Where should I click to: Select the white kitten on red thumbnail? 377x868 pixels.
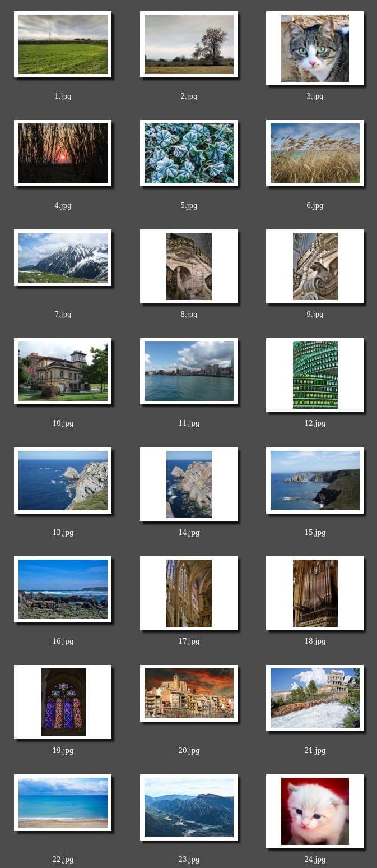pyautogui.click(x=315, y=811)
